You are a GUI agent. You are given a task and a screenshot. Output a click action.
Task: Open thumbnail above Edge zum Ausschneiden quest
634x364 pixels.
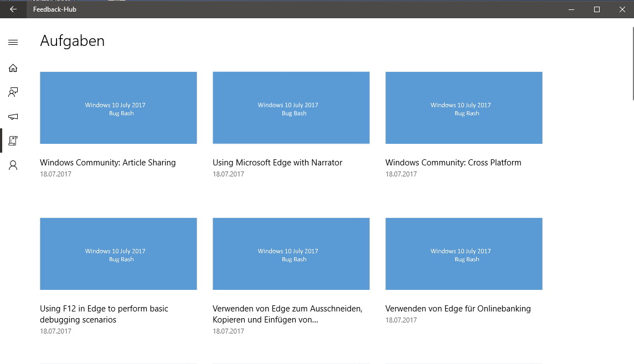coord(291,254)
